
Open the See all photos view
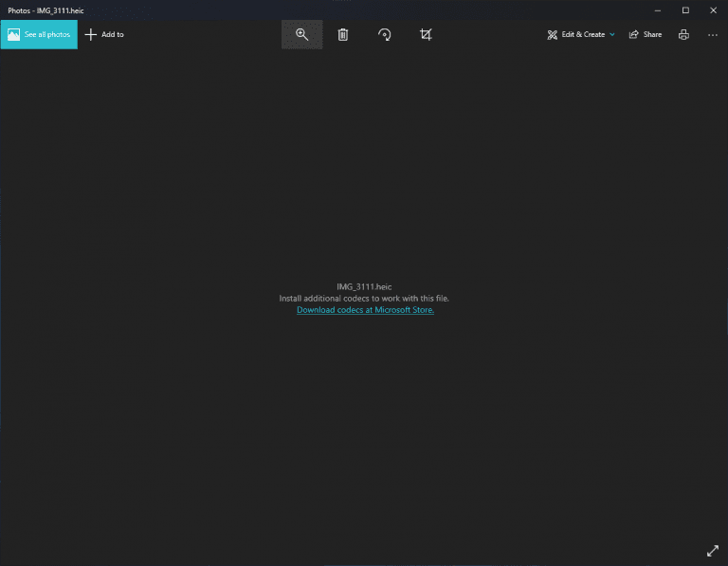(x=46, y=34)
